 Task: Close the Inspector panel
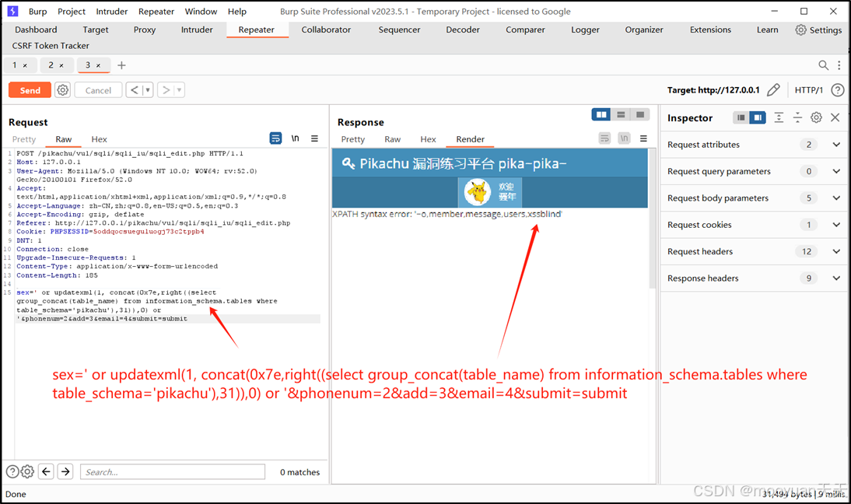[835, 117]
